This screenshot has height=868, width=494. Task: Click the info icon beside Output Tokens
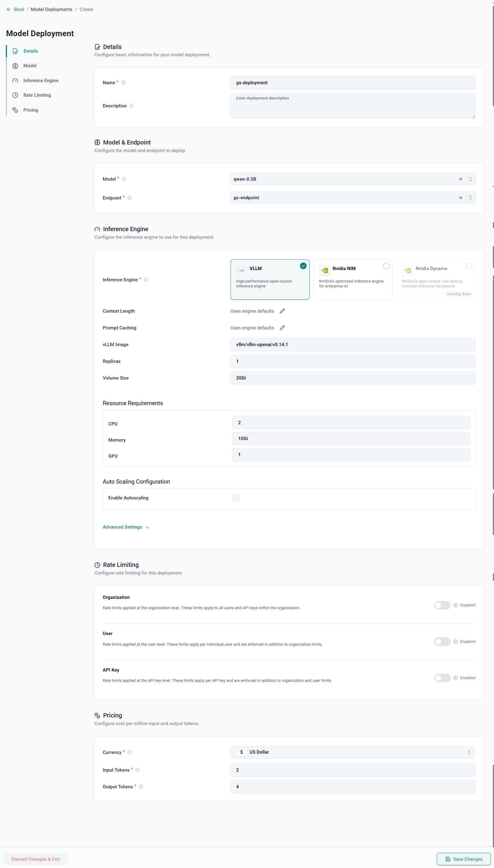[x=141, y=786]
